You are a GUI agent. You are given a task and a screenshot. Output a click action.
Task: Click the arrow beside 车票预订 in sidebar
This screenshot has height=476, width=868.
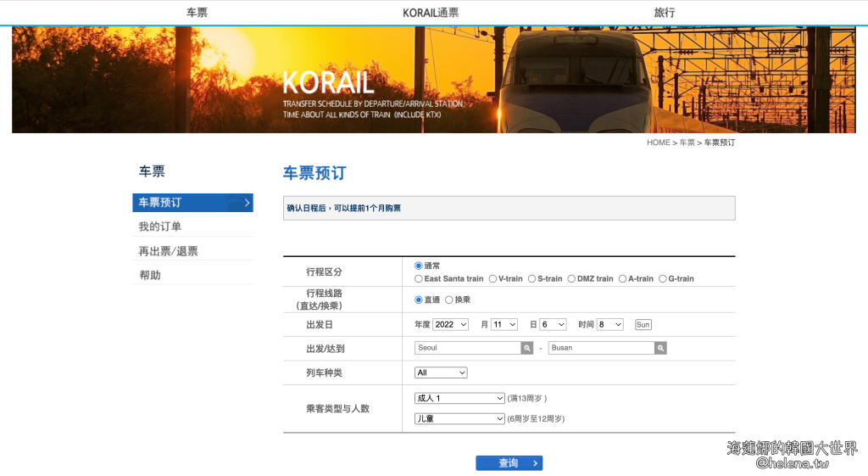[x=247, y=203]
